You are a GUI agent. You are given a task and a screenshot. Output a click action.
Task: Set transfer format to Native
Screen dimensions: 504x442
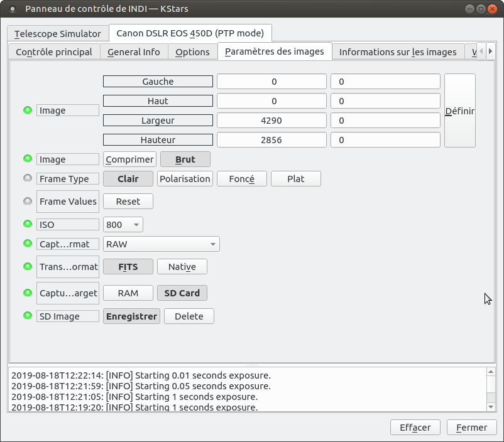point(182,267)
